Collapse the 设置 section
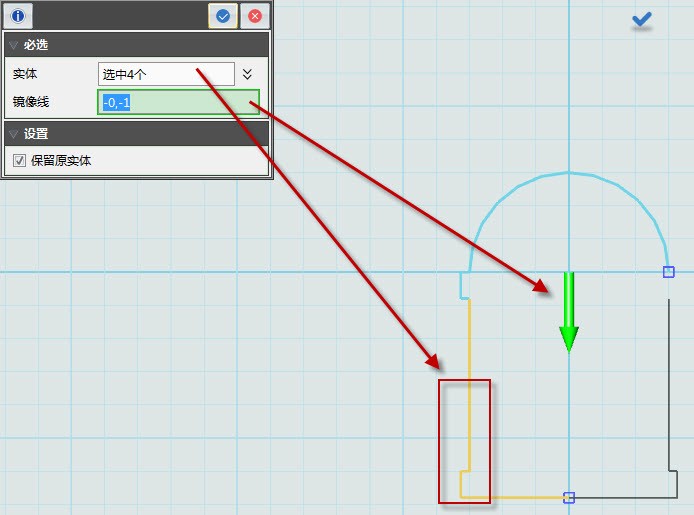 coord(13,134)
